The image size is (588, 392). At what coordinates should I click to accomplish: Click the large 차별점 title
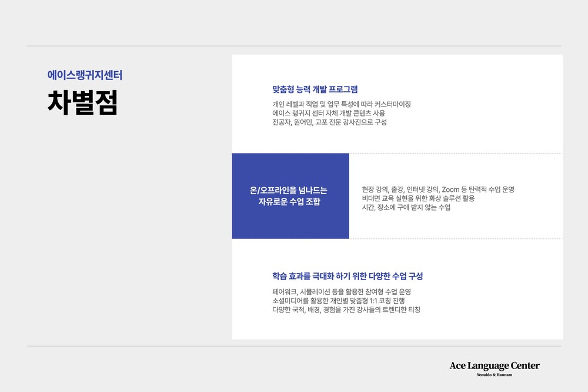[x=82, y=102]
